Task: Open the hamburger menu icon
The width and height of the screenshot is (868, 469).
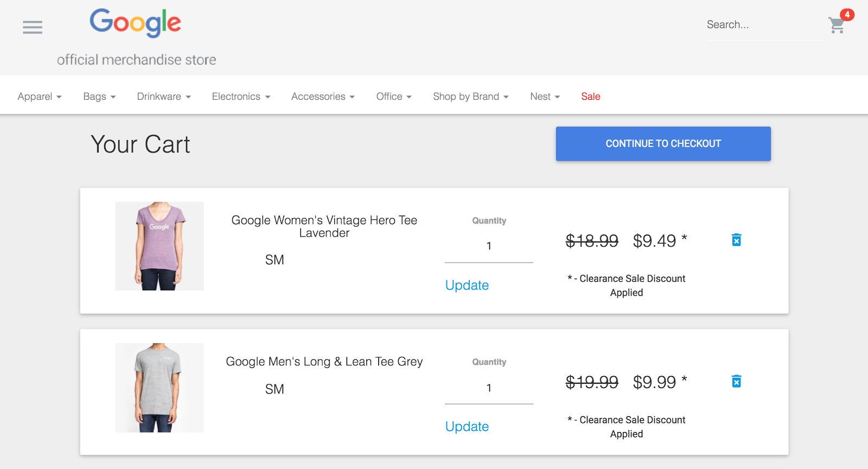Action: click(33, 27)
